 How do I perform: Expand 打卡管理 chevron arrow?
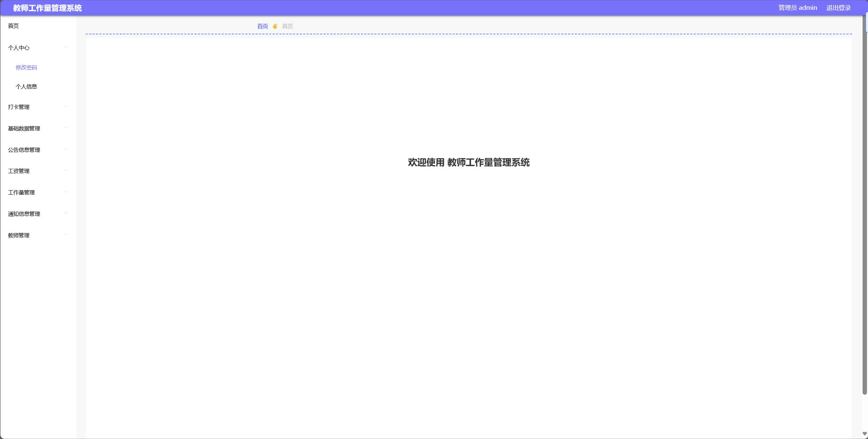(66, 106)
